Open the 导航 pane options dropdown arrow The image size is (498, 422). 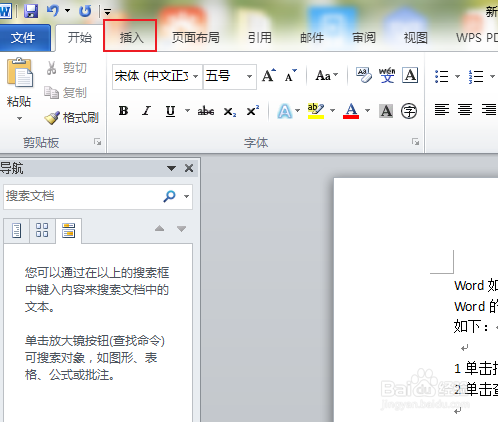171,168
